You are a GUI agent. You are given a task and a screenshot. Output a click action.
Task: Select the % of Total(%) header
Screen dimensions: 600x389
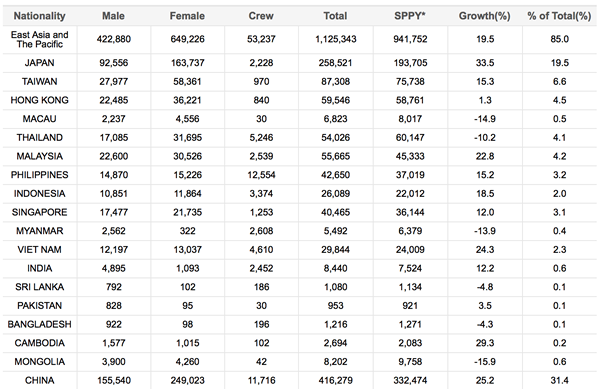559,16
